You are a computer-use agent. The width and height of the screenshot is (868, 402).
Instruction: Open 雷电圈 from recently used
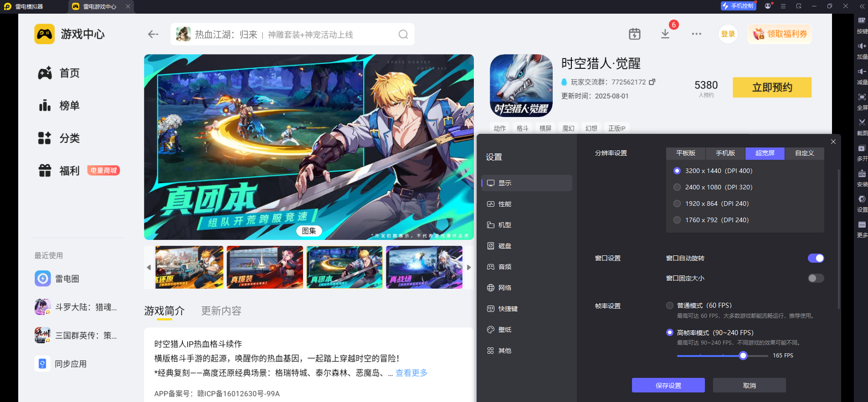pos(57,279)
